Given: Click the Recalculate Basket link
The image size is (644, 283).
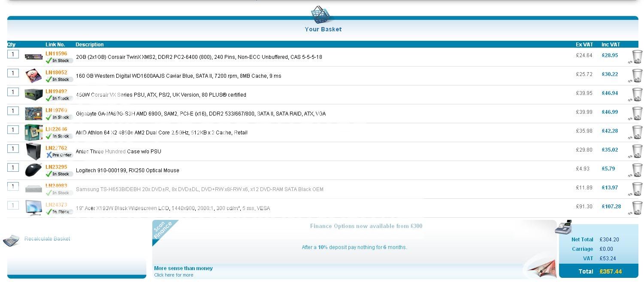Looking at the screenshot, I should (47, 239).
